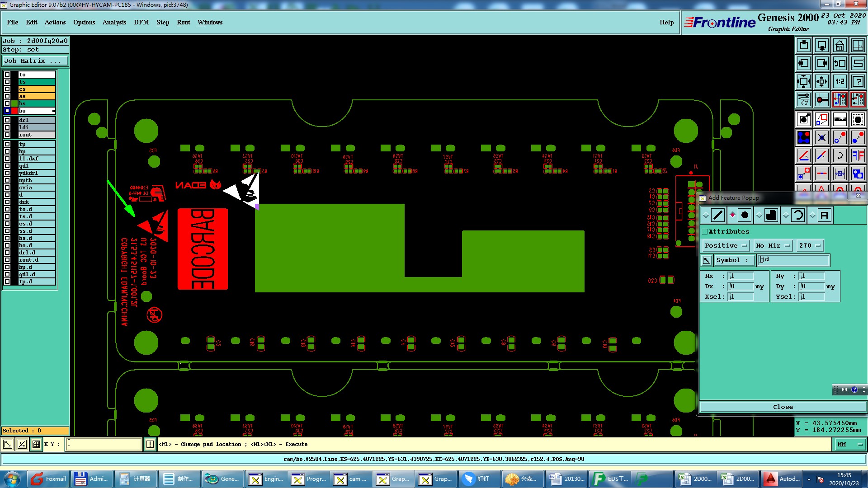Select the line feature type icon
Viewport: 868px width, 488px height.
click(x=718, y=216)
